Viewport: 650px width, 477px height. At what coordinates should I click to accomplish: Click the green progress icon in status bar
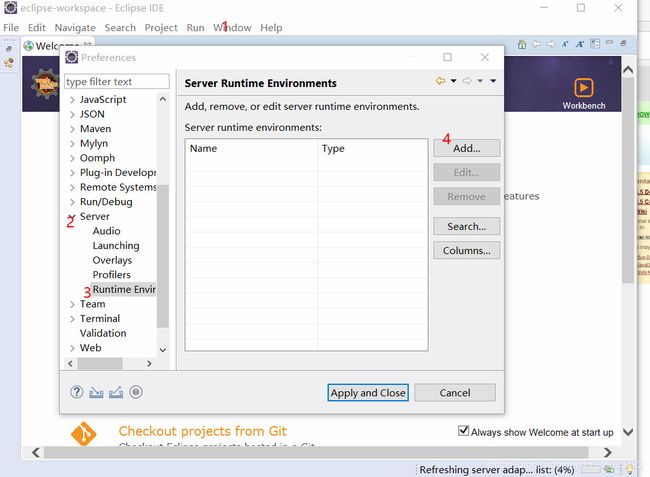pyautogui.click(x=609, y=469)
